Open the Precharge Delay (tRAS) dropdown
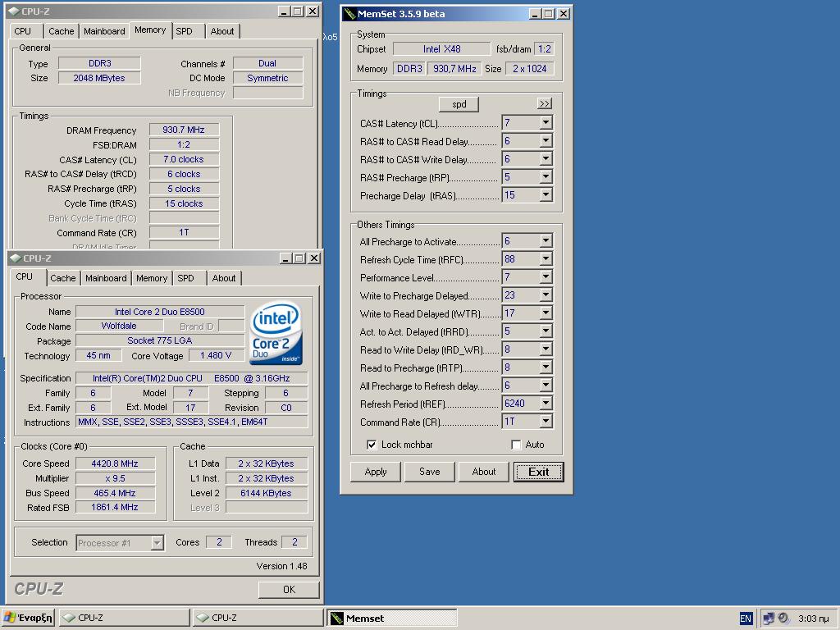Image resolution: width=840 pixels, height=630 pixels. coord(546,195)
